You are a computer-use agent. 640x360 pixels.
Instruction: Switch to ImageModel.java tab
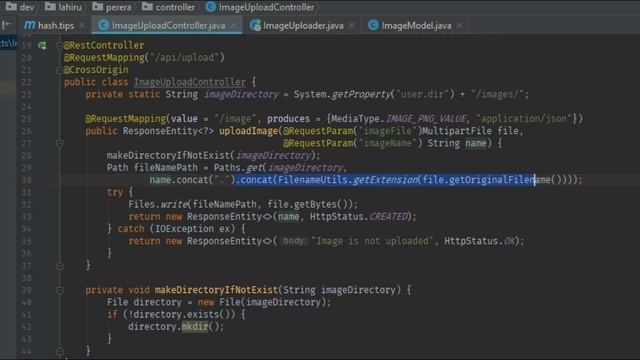click(416, 25)
